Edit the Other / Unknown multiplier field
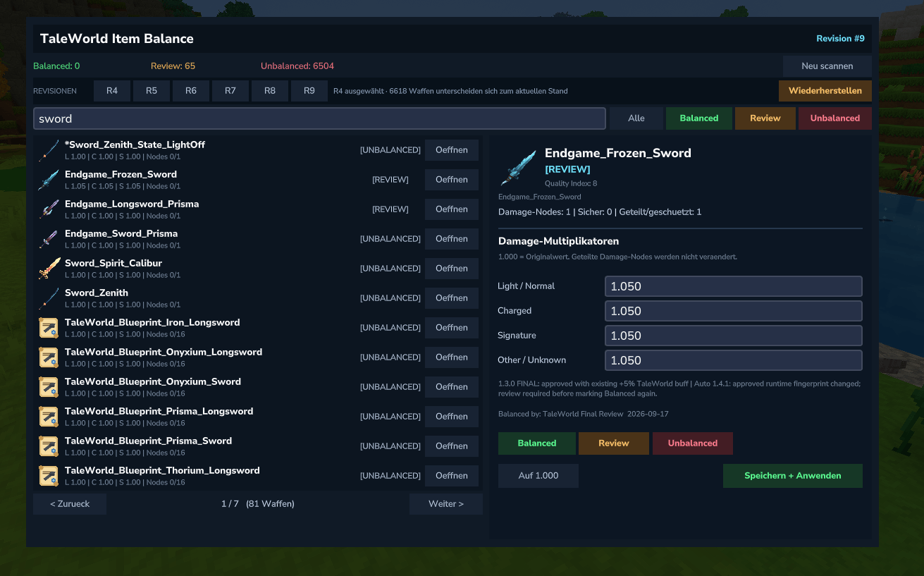924x576 pixels. point(734,360)
